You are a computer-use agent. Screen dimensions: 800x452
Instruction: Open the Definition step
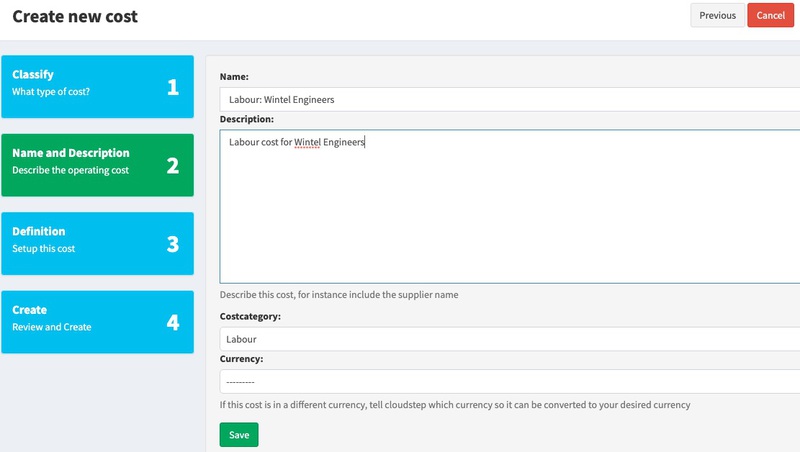(x=97, y=244)
